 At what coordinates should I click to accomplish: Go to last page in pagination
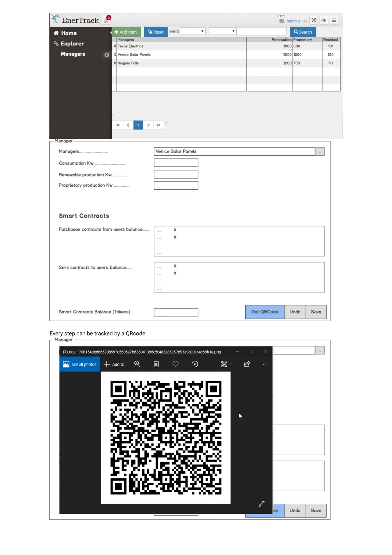click(158, 125)
